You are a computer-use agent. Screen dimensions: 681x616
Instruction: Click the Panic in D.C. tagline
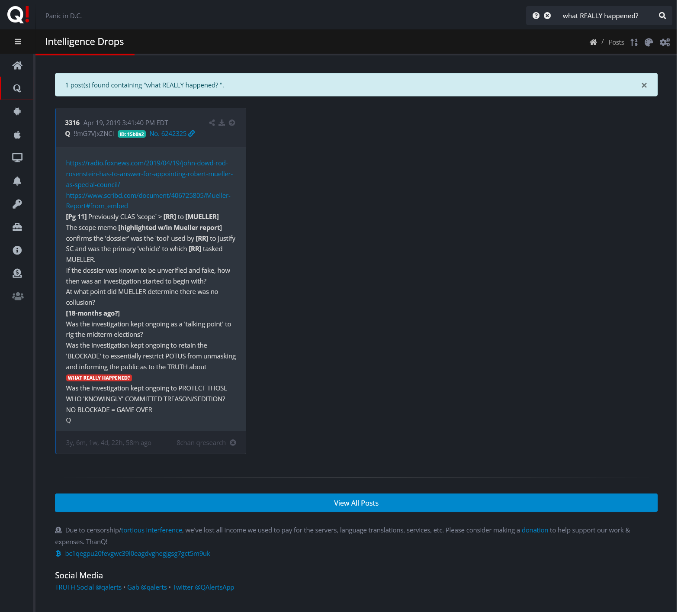(64, 16)
